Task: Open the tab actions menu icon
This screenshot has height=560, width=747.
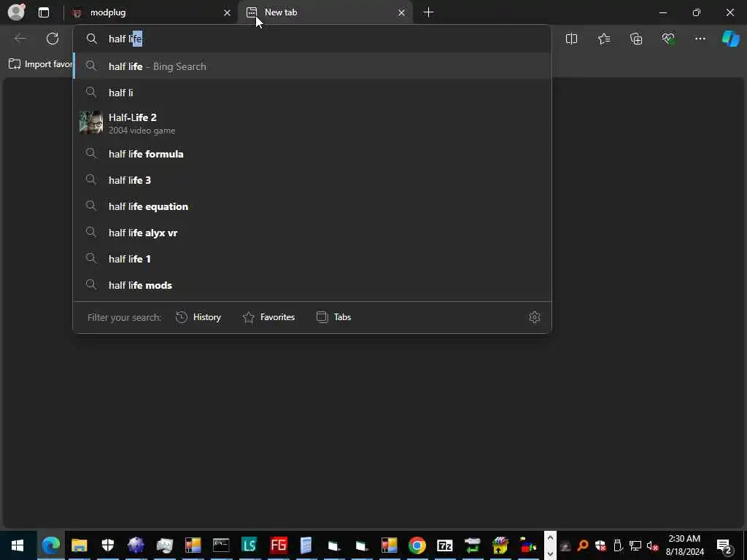Action: click(x=43, y=12)
